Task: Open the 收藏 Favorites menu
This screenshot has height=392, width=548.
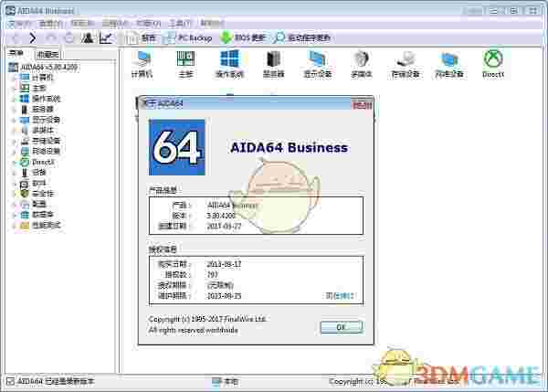Action: click(x=148, y=24)
